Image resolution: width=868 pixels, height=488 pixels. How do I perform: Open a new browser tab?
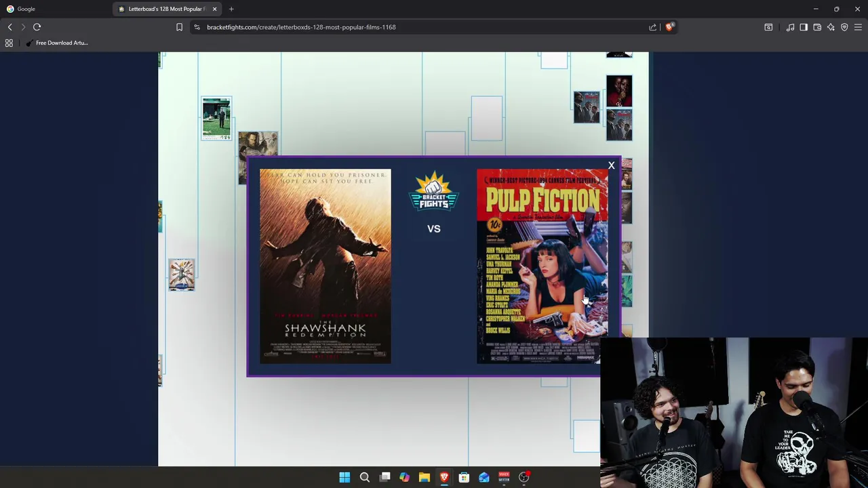click(x=231, y=9)
